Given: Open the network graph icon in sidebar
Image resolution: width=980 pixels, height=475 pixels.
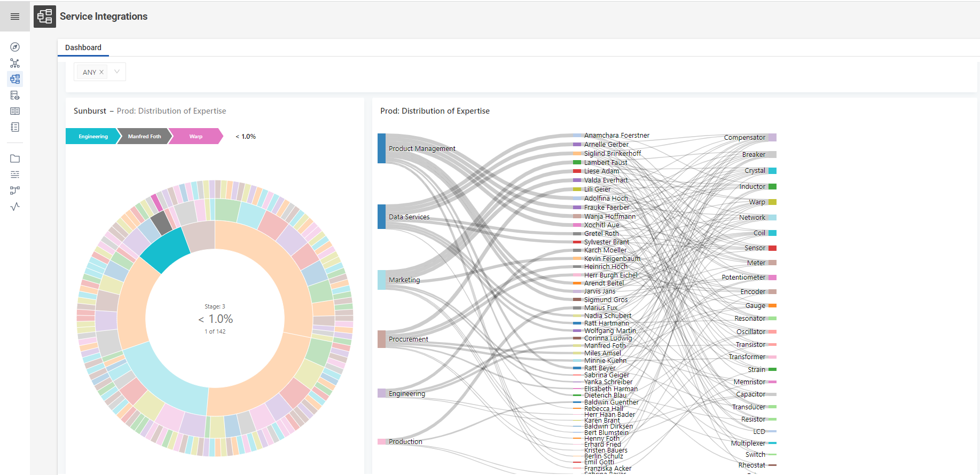Looking at the screenshot, I should click(15, 63).
